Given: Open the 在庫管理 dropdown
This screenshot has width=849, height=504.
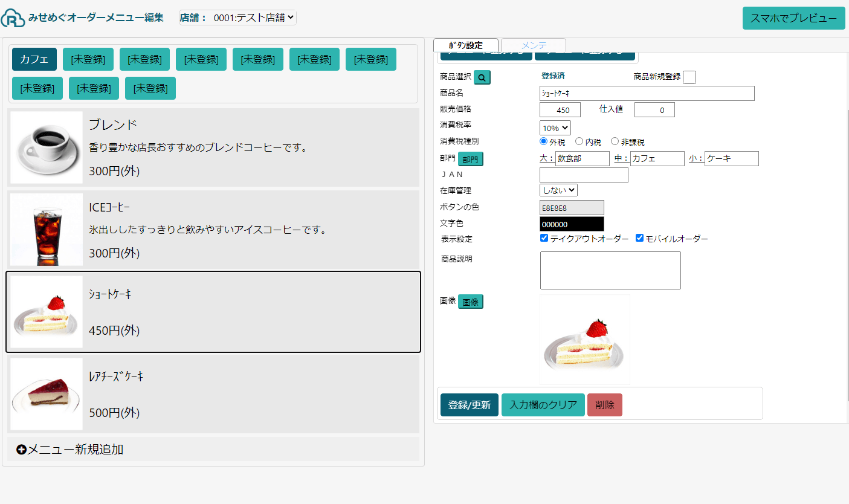Looking at the screenshot, I should (x=558, y=190).
